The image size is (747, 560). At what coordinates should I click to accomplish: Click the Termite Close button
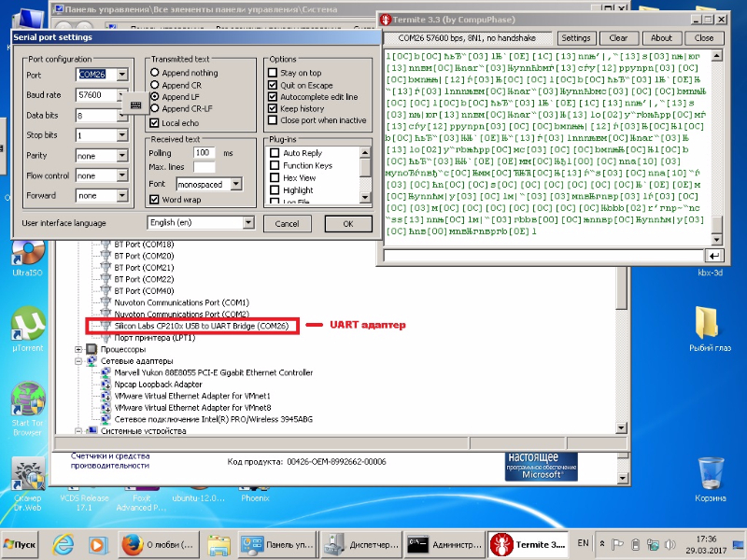(x=704, y=38)
